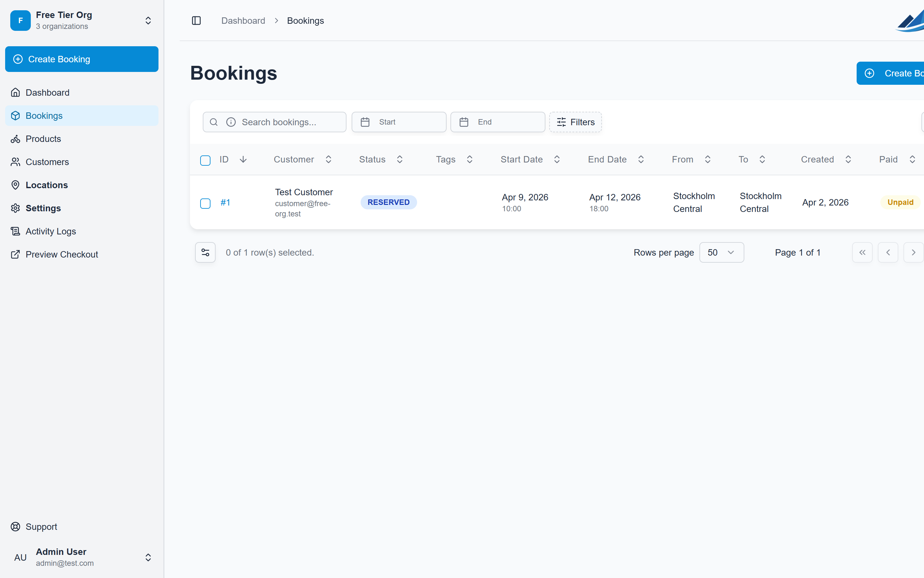Sort by To column

click(x=752, y=159)
